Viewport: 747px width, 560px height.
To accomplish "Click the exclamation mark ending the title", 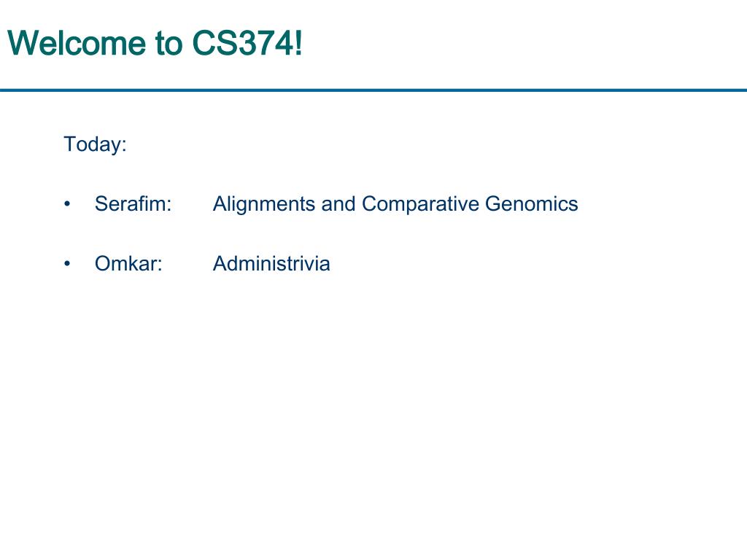I will pos(298,43).
